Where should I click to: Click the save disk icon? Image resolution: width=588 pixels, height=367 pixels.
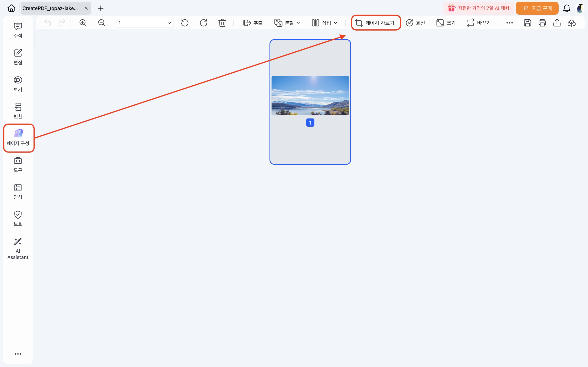pyautogui.click(x=527, y=23)
